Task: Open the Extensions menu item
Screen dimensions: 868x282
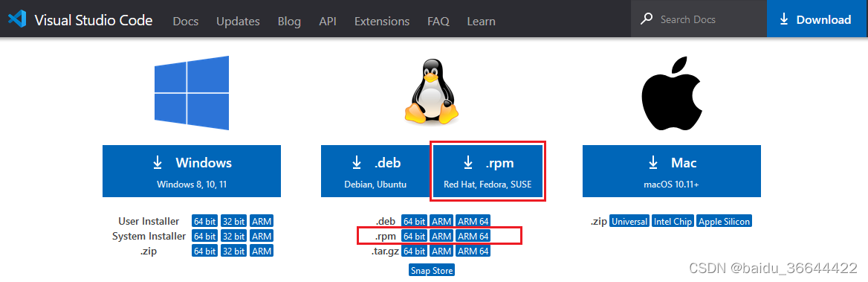Action: click(382, 21)
